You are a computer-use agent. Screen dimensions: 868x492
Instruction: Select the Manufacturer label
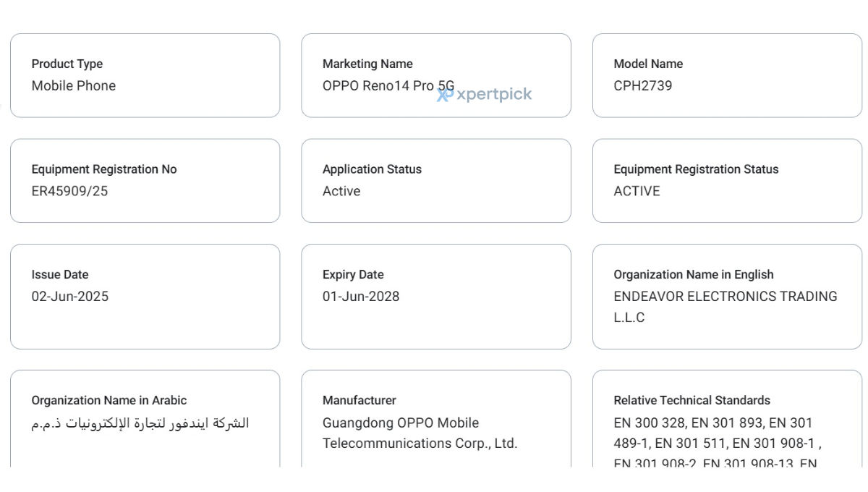coord(359,400)
